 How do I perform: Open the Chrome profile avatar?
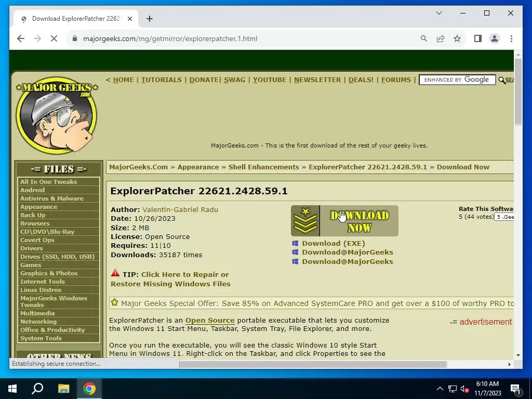(x=495, y=38)
